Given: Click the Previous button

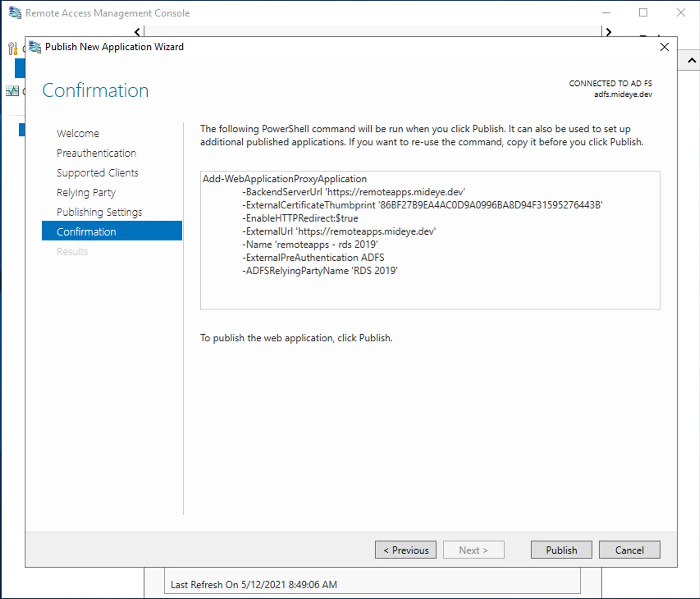Looking at the screenshot, I should (x=405, y=550).
